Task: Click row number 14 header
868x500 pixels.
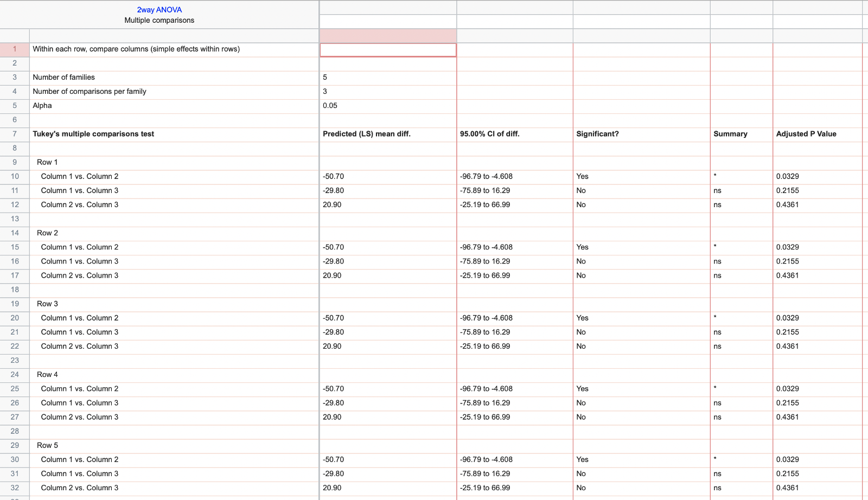Action: coord(15,233)
